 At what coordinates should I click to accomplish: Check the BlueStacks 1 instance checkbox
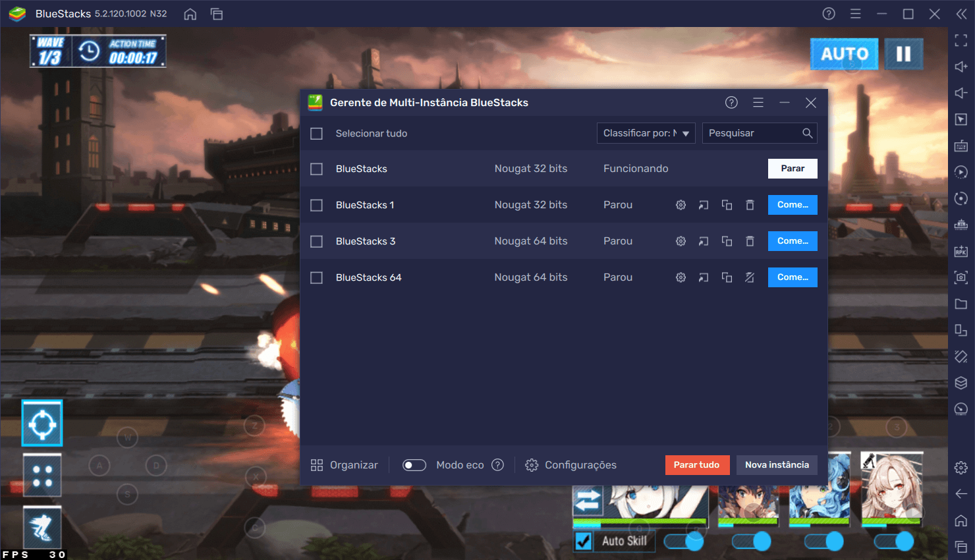[316, 206]
